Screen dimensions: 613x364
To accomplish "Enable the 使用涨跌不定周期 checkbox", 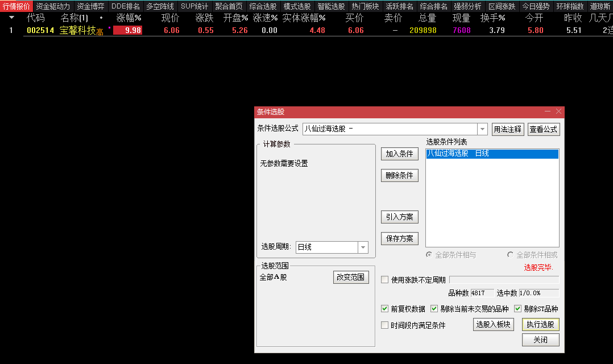I will point(385,279).
